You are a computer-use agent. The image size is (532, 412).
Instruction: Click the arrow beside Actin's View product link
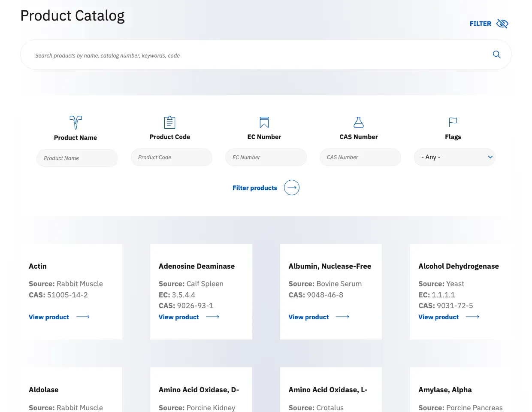click(82, 317)
